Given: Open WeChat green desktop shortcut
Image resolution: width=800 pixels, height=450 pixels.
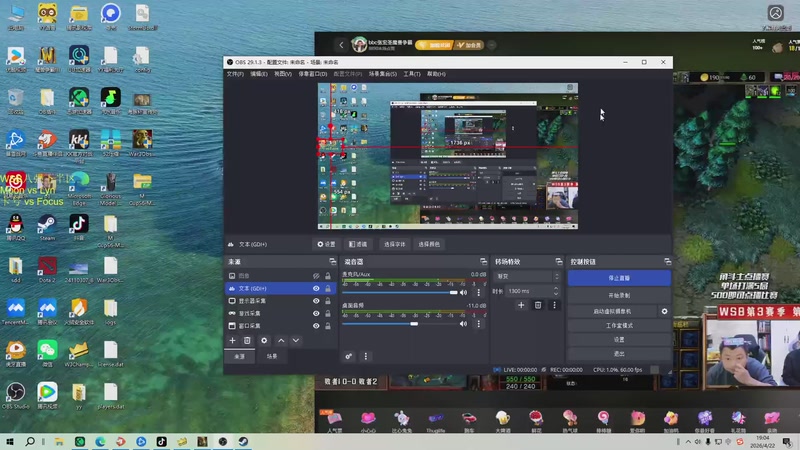Looking at the screenshot, I should click(x=47, y=354).
